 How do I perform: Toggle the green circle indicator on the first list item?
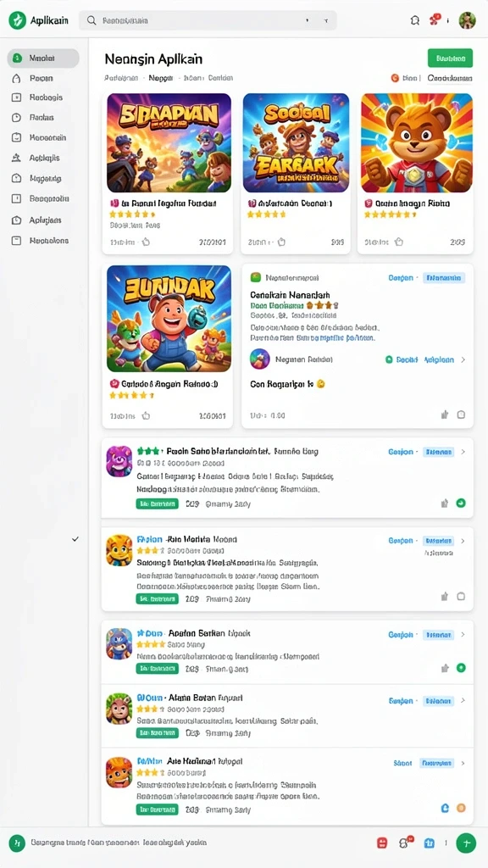[461, 504]
